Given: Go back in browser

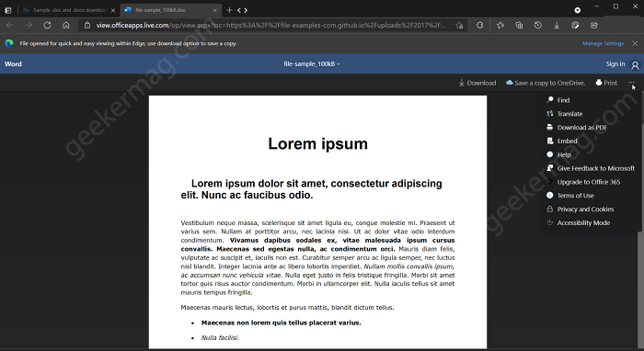Looking at the screenshot, I should click(x=10, y=26).
